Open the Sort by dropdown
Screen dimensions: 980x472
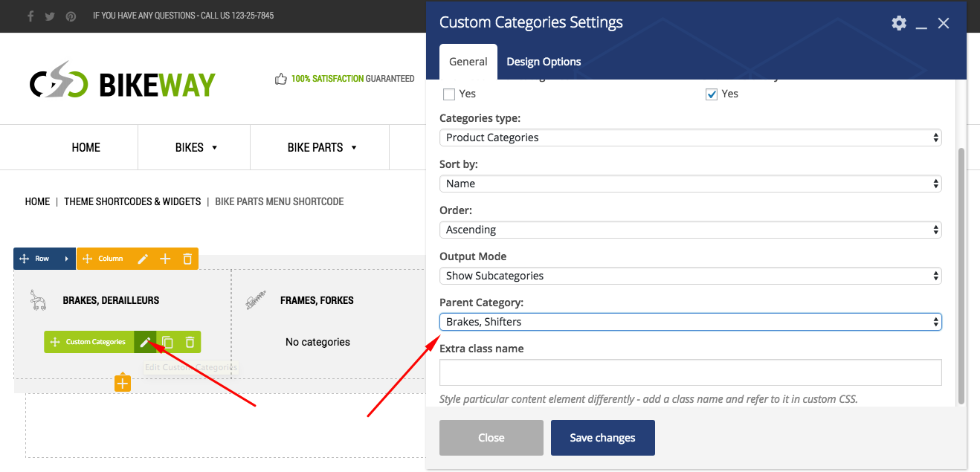tap(691, 184)
